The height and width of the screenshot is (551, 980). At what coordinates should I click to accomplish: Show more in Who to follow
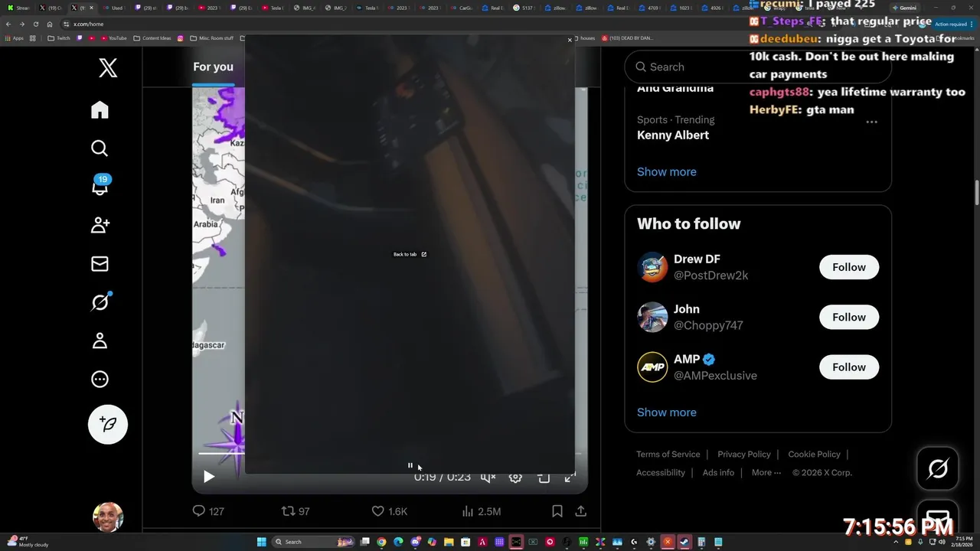667,412
